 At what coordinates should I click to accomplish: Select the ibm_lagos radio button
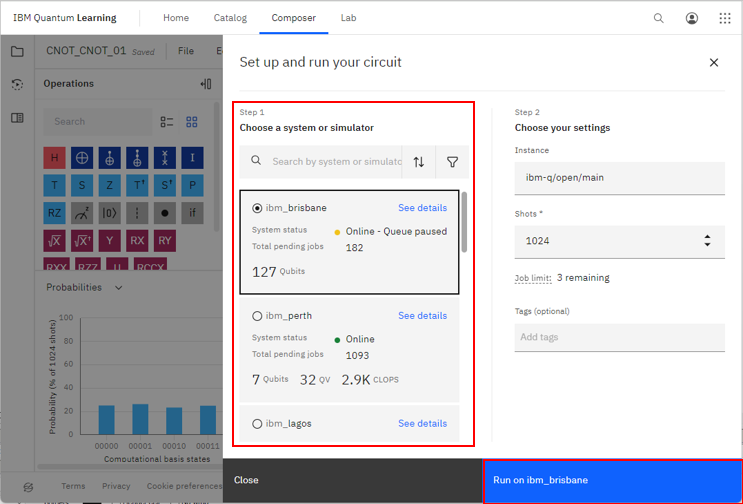[x=257, y=424]
